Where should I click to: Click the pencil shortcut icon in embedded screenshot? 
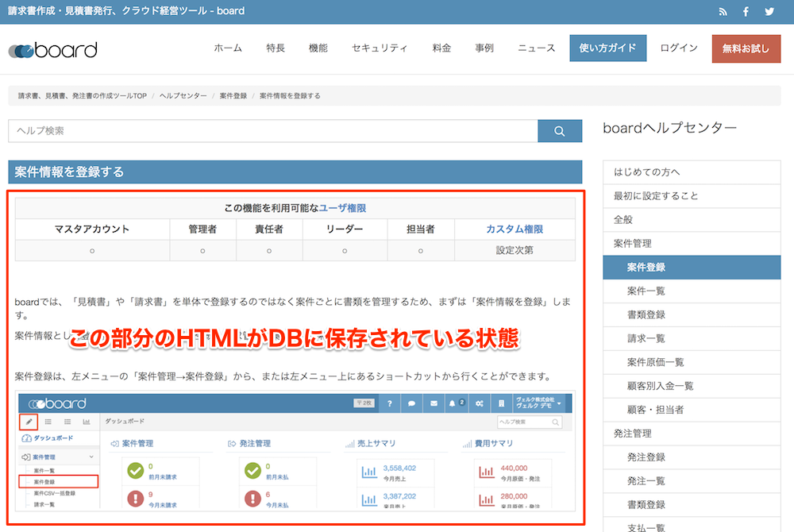(29, 422)
